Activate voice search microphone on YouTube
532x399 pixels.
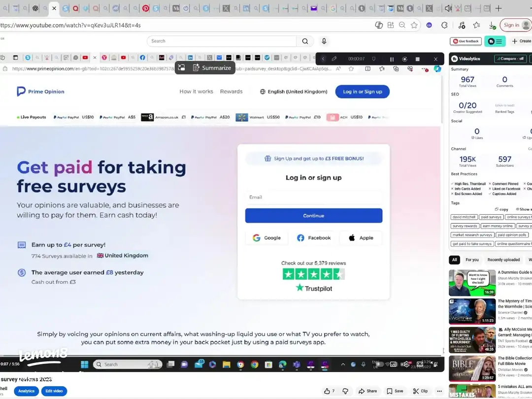tap(324, 41)
